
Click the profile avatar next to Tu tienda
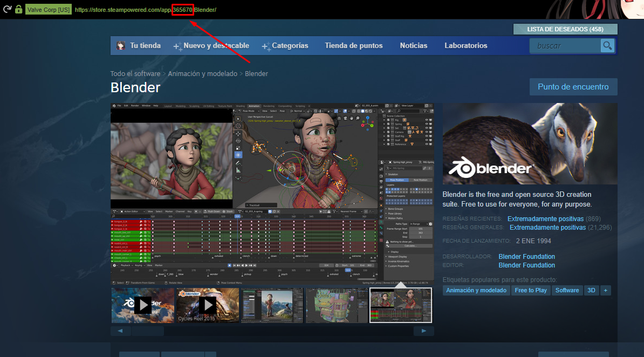pyautogui.click(x=121, y=46)
